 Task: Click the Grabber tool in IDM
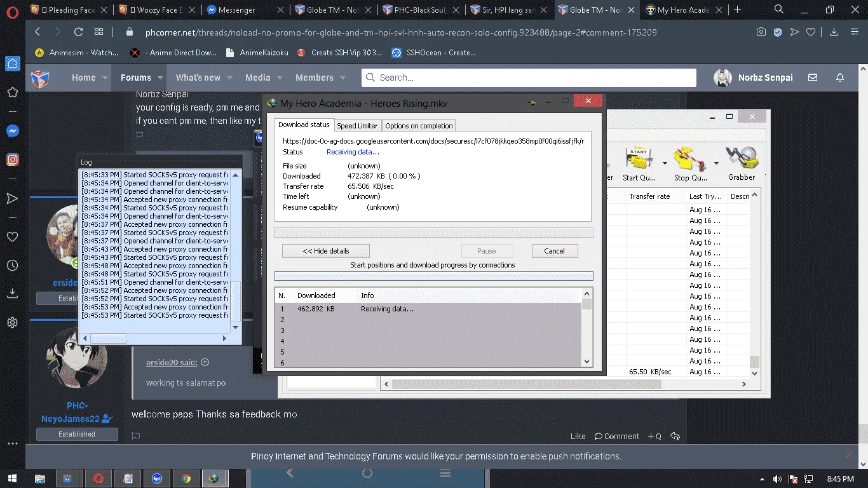[742, 164]
